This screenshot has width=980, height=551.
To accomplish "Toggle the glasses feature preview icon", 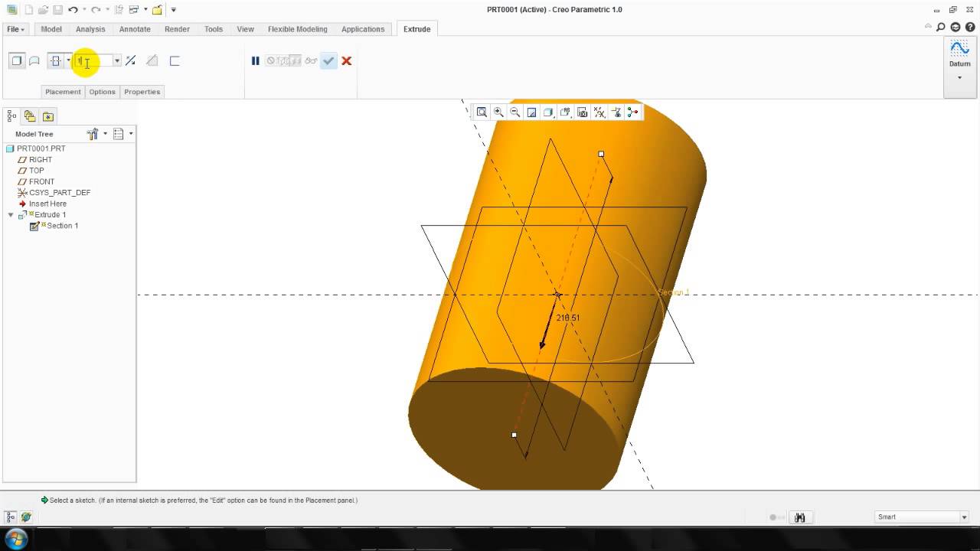I will point(311,61).
